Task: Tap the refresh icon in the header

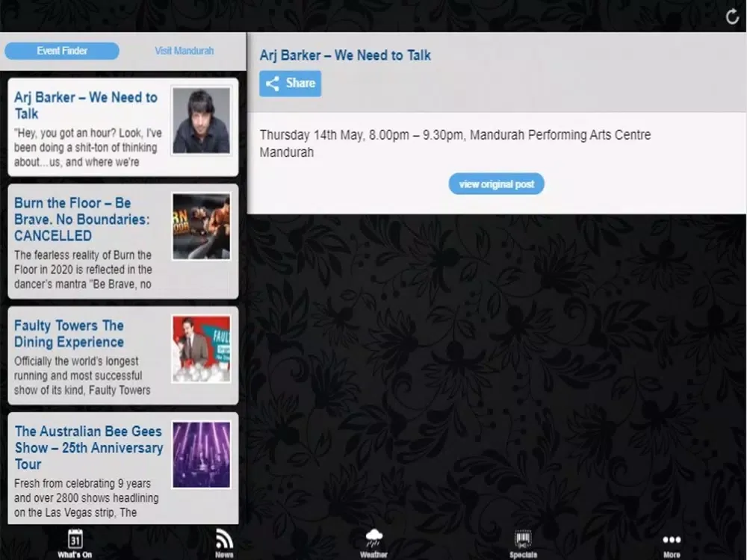Action: pyautogui.click(x=732, y=16)
